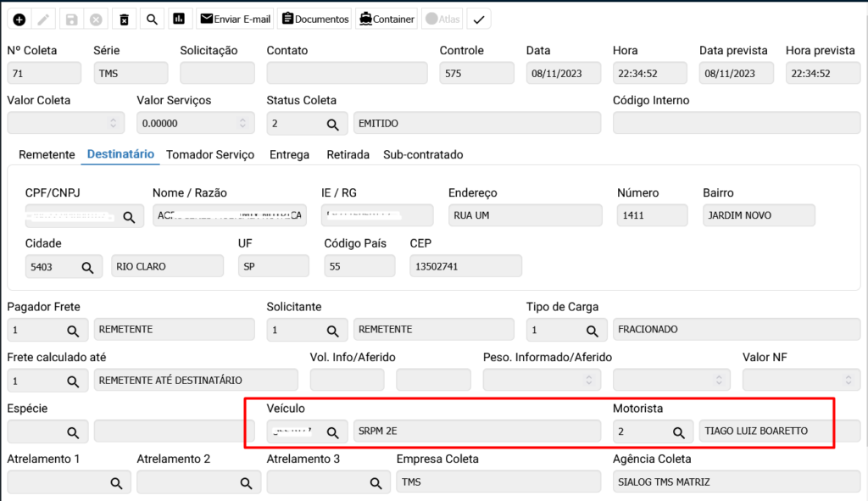Viewport: 868px width, 501px height.
Task: Click the checkmark confirm icon in toolbar
Action: [x=479, y=19]
